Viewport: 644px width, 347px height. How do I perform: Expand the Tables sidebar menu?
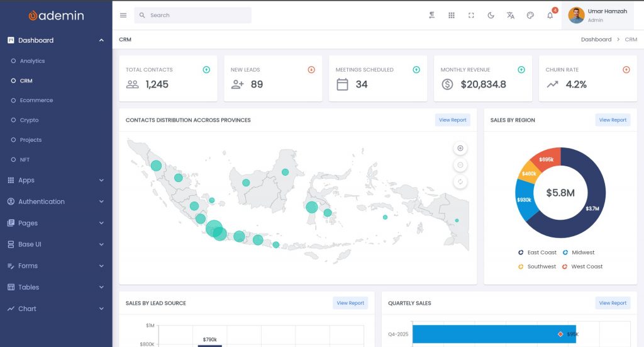pos(56,287)
